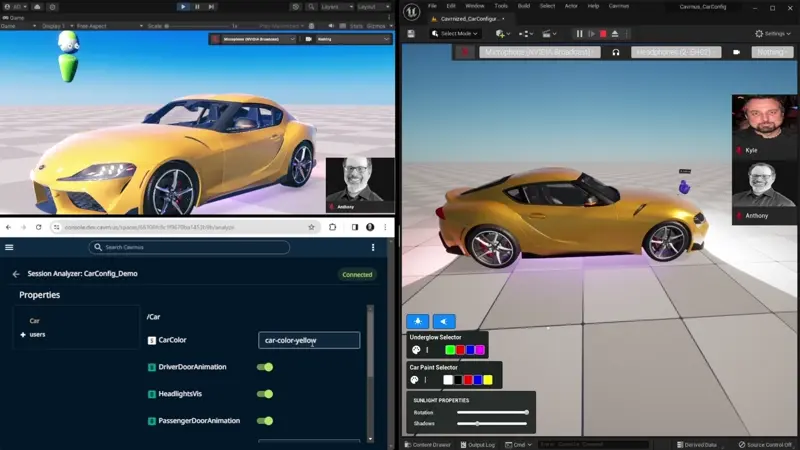Click the Unity Play button

(183, 7)
